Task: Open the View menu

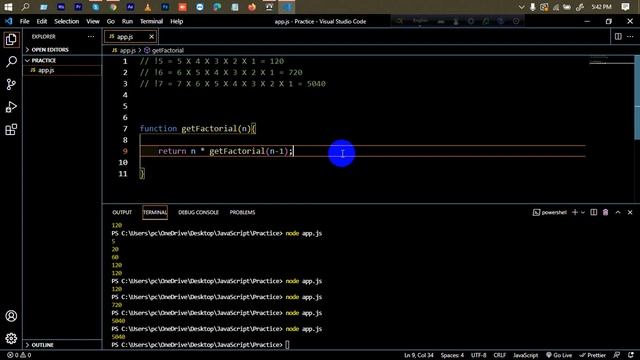Action: pyautogui.click(x=93, y=21)
